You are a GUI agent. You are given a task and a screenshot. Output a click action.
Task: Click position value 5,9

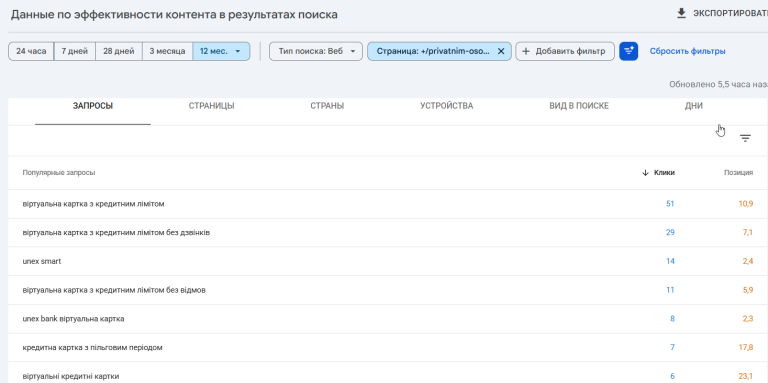click(748, 290)
